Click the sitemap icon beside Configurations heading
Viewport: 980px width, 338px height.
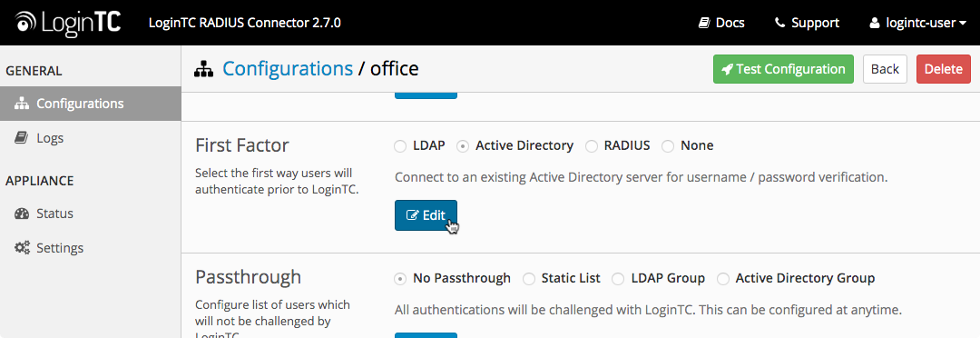[204, 69]
